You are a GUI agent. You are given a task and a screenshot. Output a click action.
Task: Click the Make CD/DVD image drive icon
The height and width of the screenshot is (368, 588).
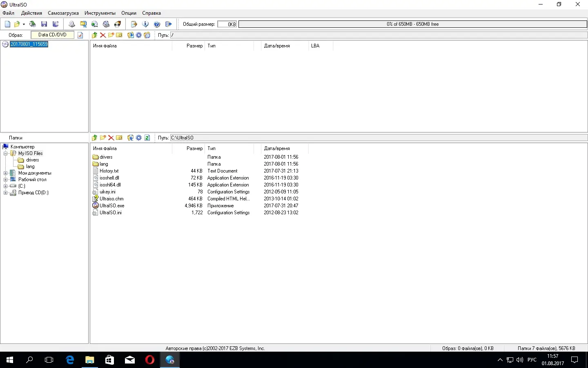click(71, 24)
